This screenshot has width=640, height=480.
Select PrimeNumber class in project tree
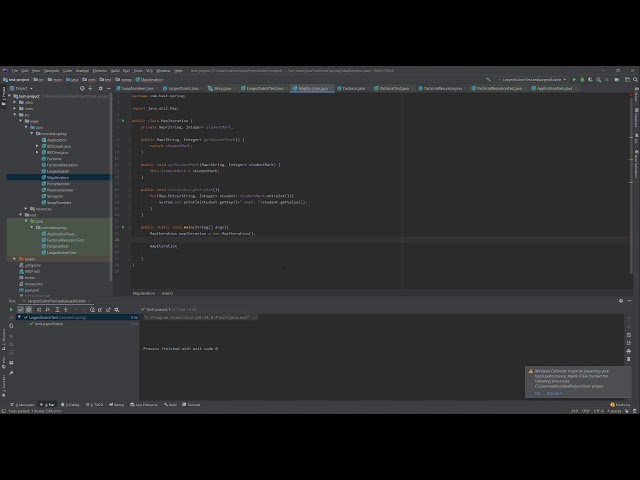56,184
